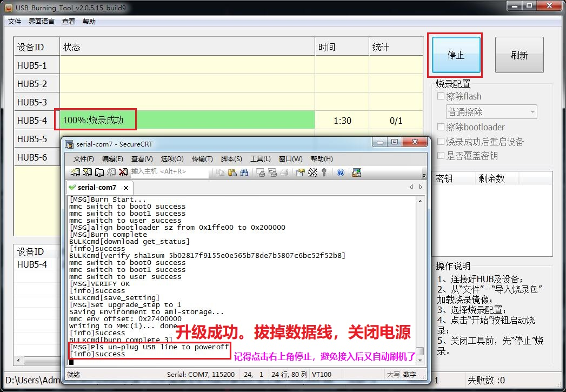Click the Print Screen icon in SecureCRT

pyautogui.click(x=261, y=172)
